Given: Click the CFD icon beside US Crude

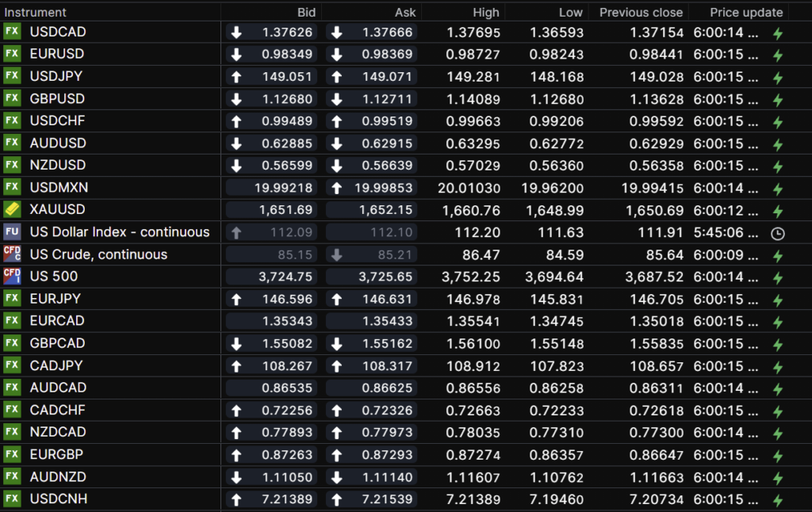Looking at the screenshot, I should (12, 254).
